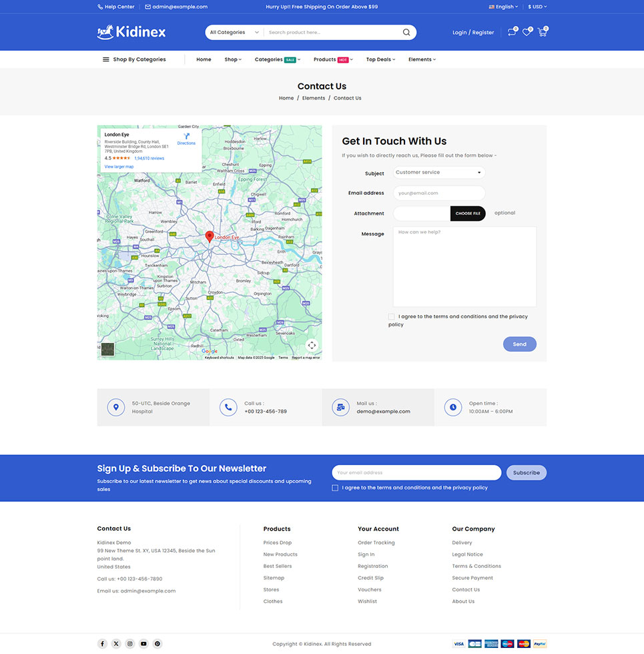Image resolution: width=644 pixels, height=654 pixels.
Task: Click the Help Center phone icon
Action: [x=100, y=7]
